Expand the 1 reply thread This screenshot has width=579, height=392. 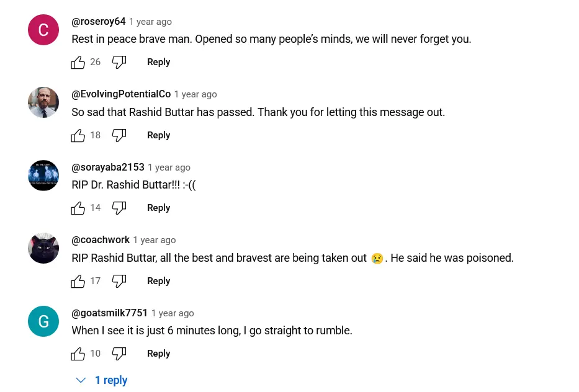[x=103, y=380]
